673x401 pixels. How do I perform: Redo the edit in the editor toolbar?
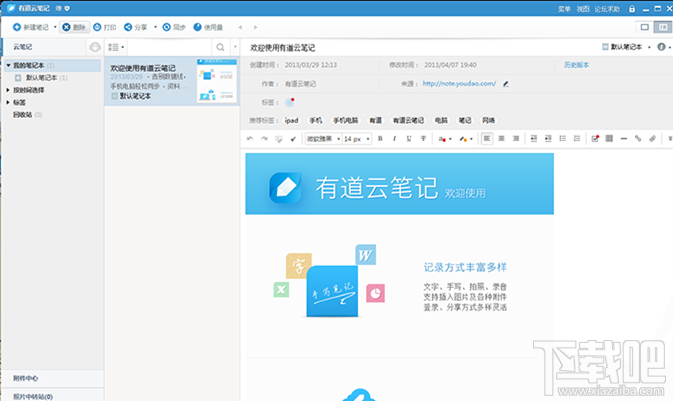point(264,139)
